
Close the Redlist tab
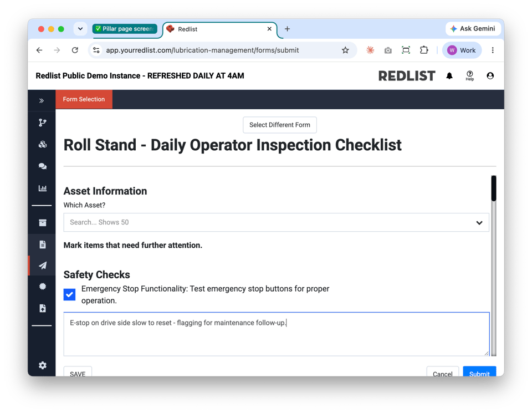click(269, 29)
